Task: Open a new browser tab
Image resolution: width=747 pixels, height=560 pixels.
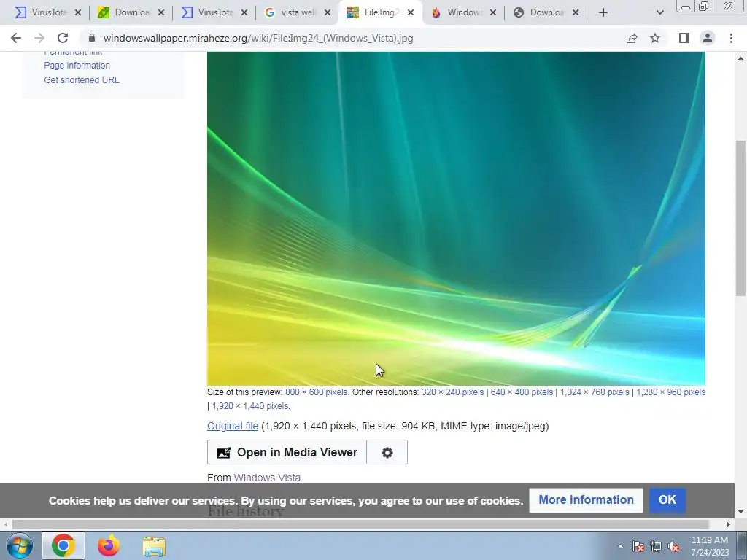Action: pos(603,12)
